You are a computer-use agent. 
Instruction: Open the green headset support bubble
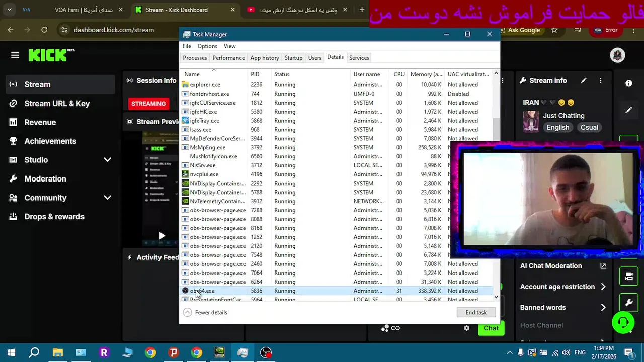(x=623, y=322)
